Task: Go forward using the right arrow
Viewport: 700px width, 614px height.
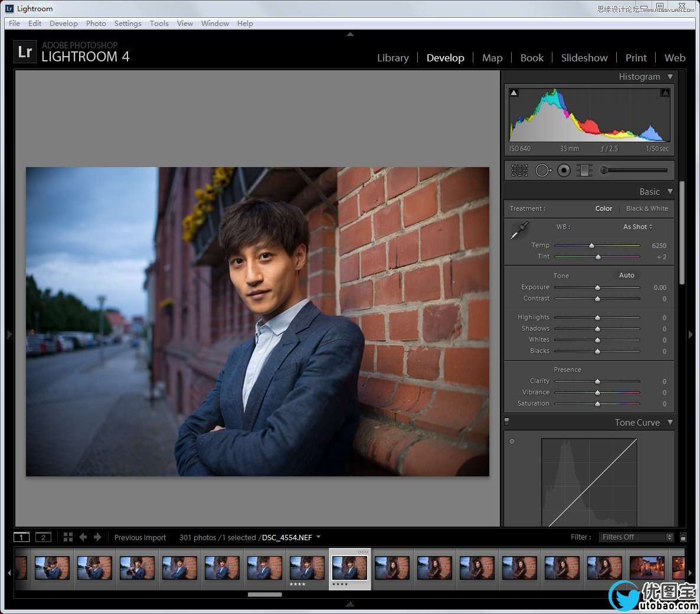Action: pos(97,537)
